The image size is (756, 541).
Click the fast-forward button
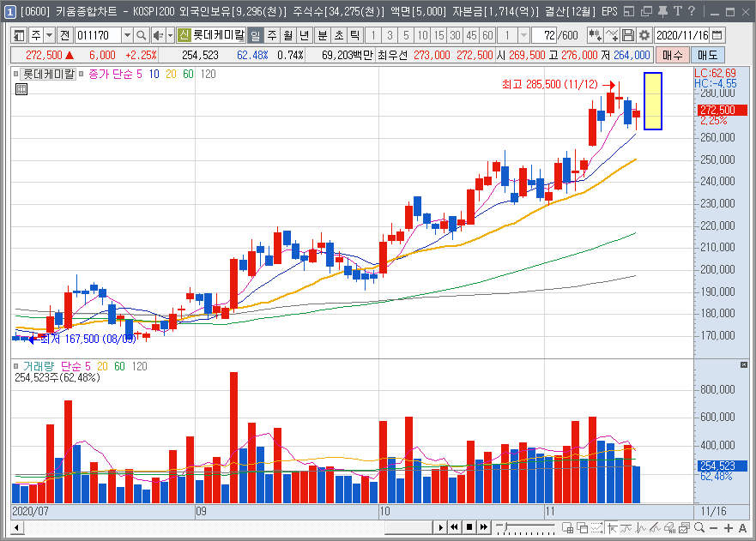[484, 527]
